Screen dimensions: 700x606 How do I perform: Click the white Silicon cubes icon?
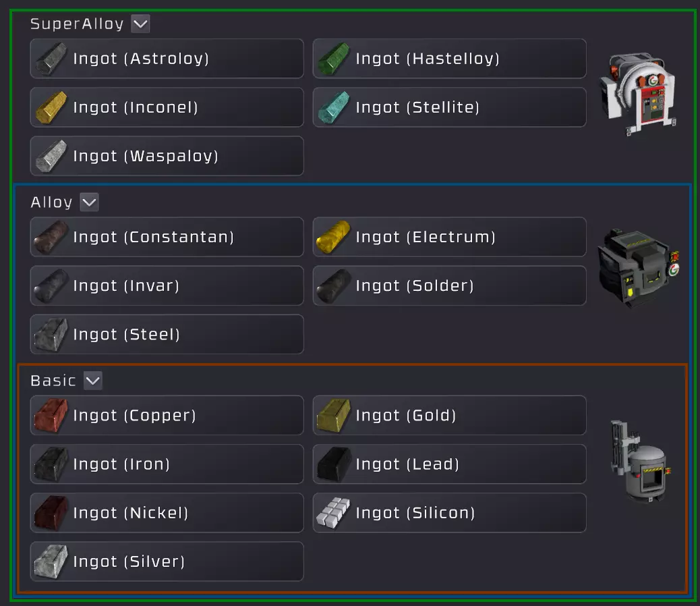point(333,513)
